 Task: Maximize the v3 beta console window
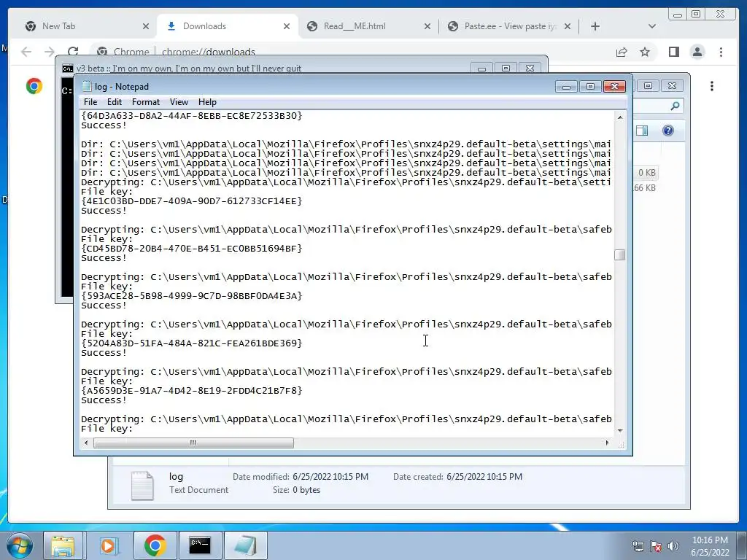click(x=506, y=69)
